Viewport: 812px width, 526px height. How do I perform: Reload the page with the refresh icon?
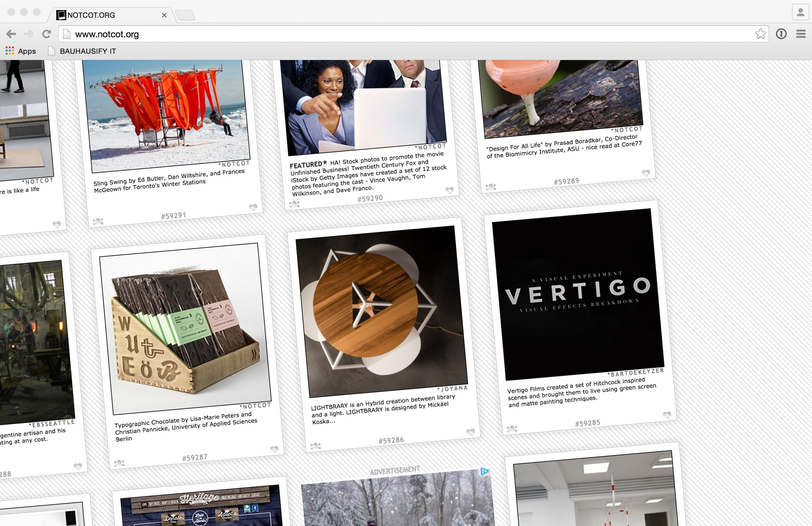tap(46, 34)
